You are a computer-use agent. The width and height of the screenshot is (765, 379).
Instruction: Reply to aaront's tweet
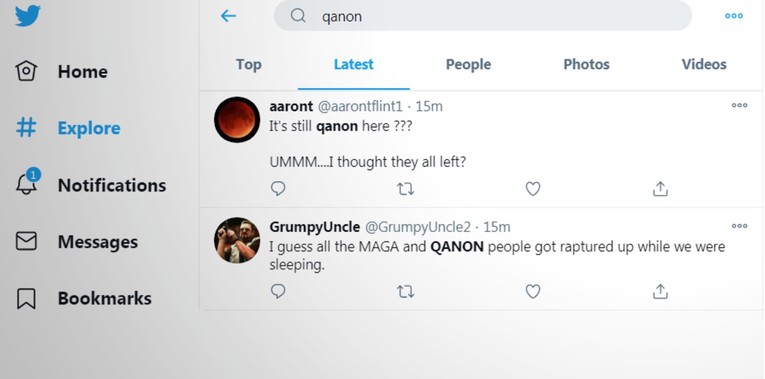tap(278, 189)
